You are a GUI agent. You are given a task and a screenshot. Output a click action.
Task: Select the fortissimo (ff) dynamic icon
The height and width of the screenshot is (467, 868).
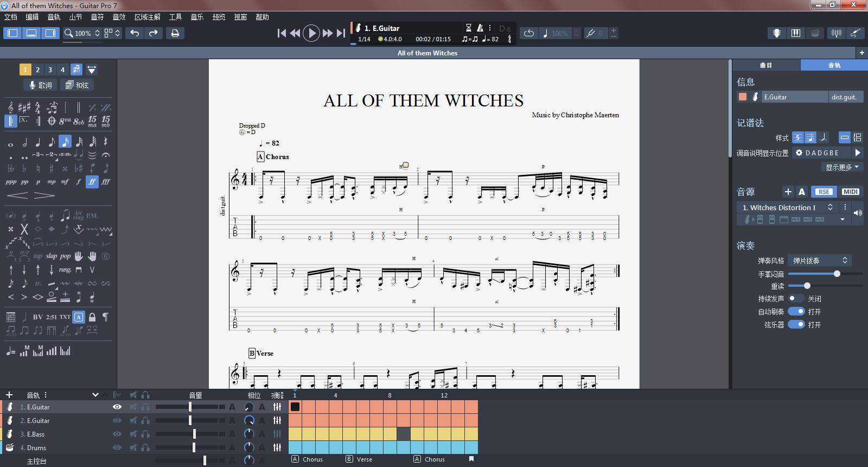pos(92,182)
